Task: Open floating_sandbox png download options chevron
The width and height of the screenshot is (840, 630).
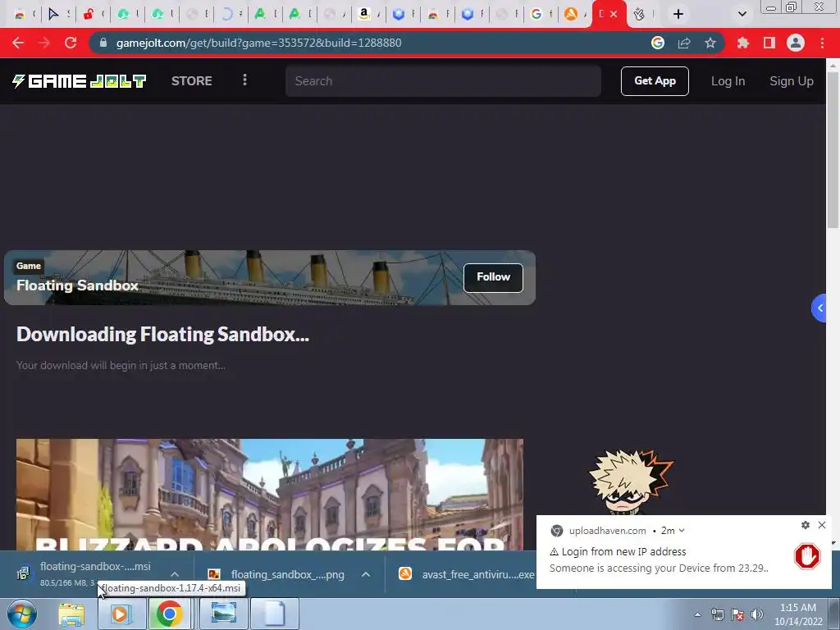Action: pyautogui.click(x=366, y=574)
